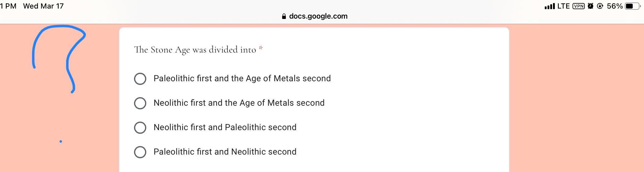This screenshot has width=644, height=172.
Task: Click the red required asterisk
Action: 261,48
